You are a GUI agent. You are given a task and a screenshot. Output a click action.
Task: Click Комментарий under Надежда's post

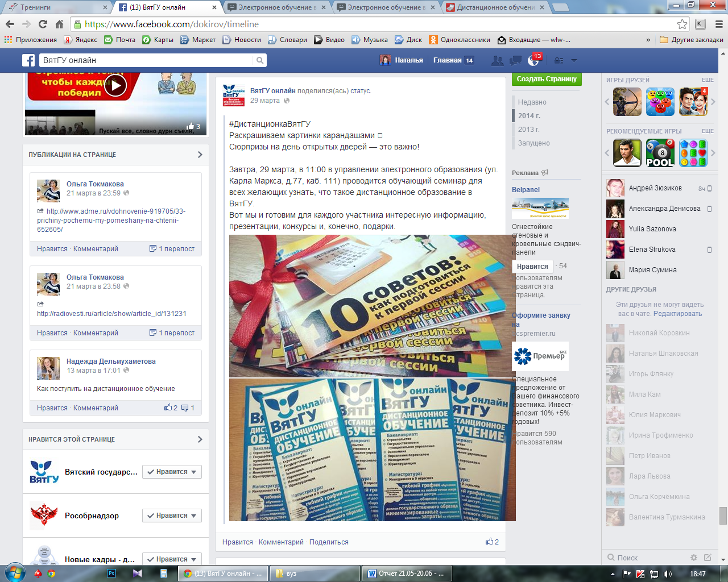tap(96, 408)
